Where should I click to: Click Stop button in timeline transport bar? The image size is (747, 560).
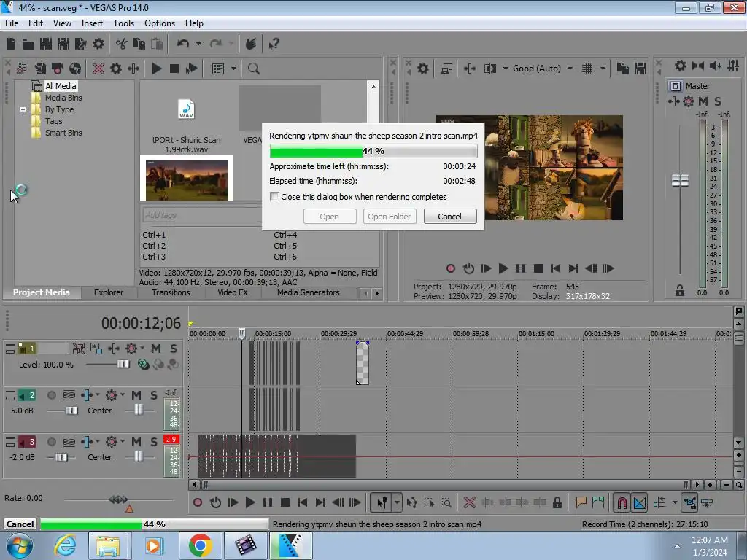(x=285, y=502)
